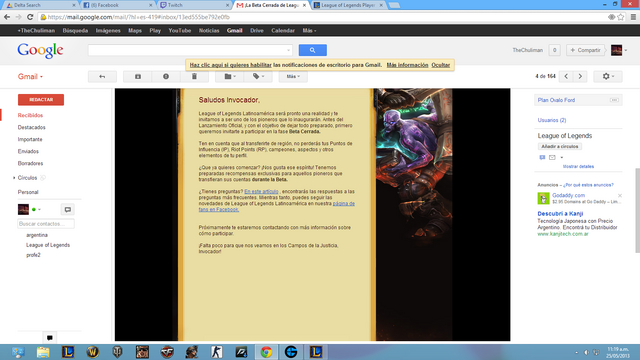Open Counter-Strike icon in the taskbar

pyautogui.click(x=217, y=352)
